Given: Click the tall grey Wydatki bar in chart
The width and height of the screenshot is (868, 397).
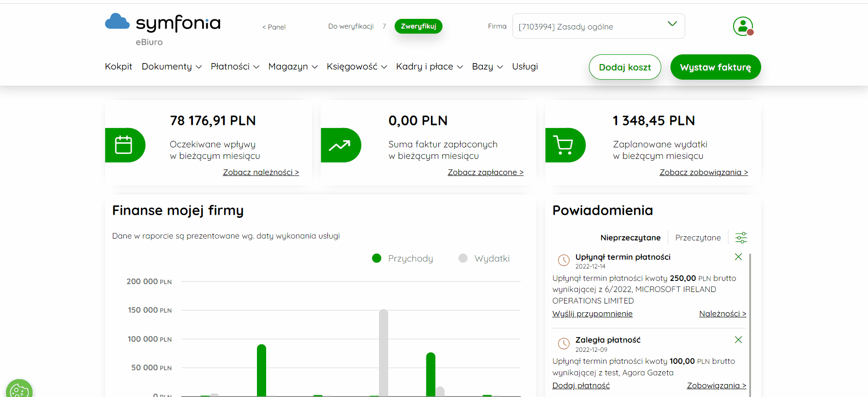Looking at the screenshot, I should coord(384,353).
